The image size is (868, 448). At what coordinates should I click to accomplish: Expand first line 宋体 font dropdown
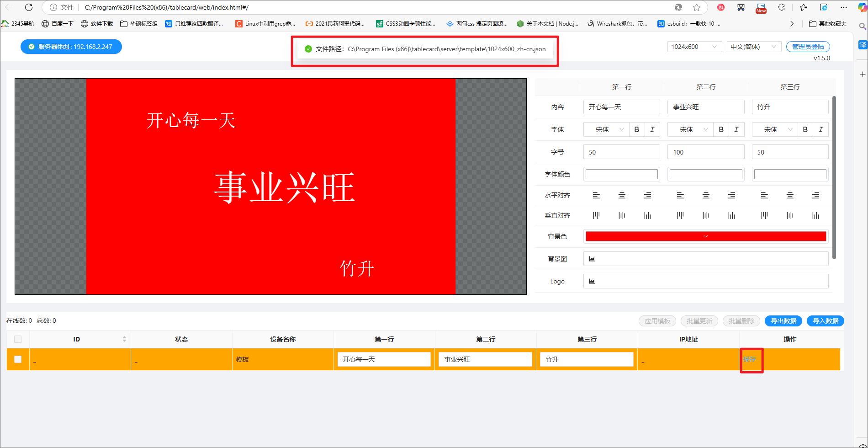606,129
